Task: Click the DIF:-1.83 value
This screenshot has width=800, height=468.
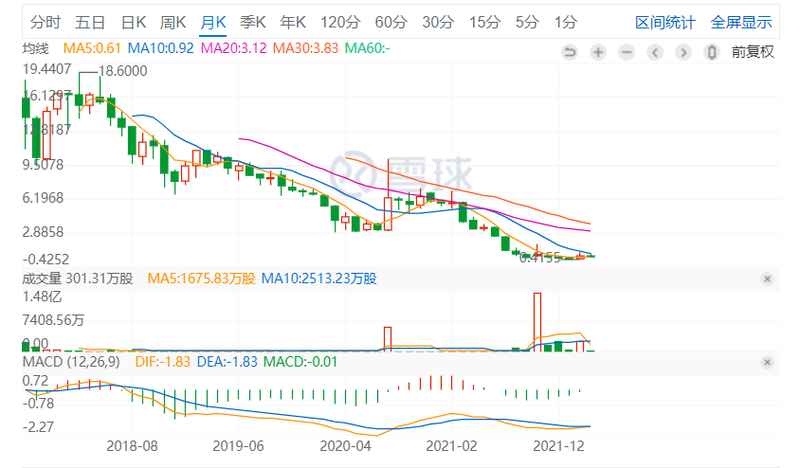Action: click(162, 362)
